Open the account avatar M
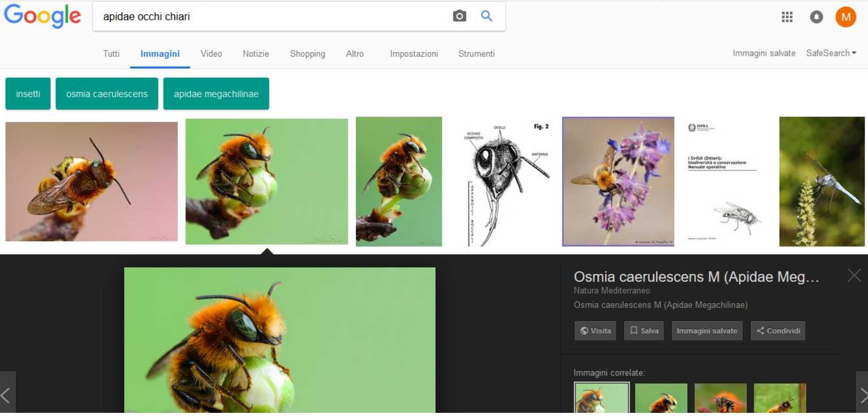The image size is (868, 416). (846, 17)
